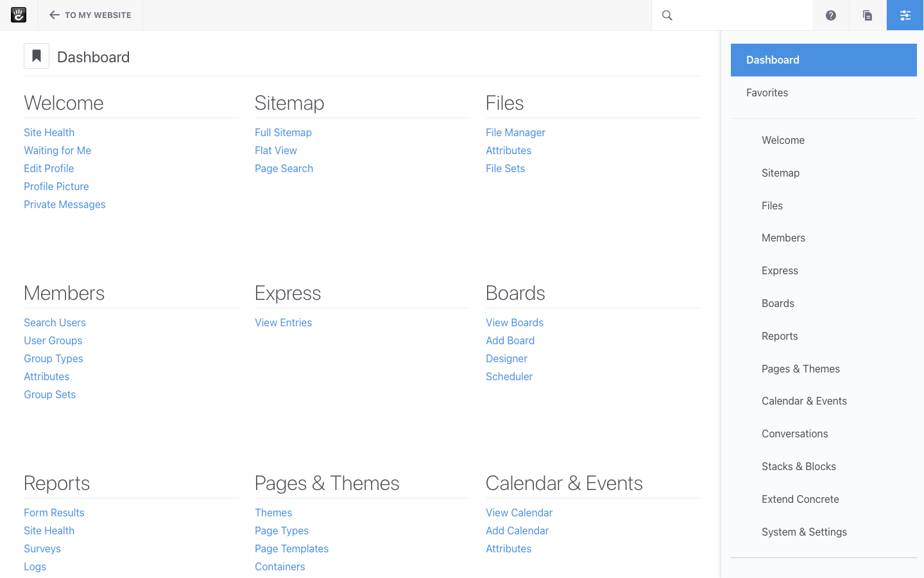Open Pages & Themes in the sidebar
924x578 pixels.
click(800, 369)
